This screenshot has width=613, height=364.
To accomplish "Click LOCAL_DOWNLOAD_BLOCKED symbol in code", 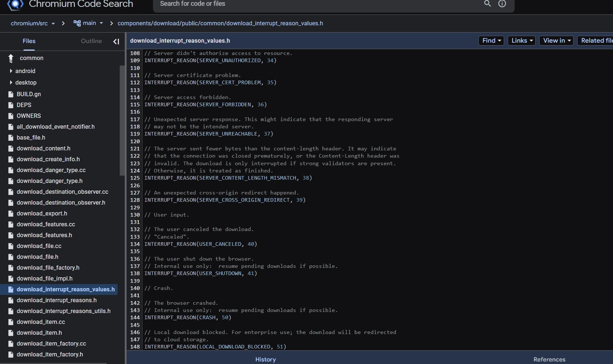I will [x=235, y=347].
